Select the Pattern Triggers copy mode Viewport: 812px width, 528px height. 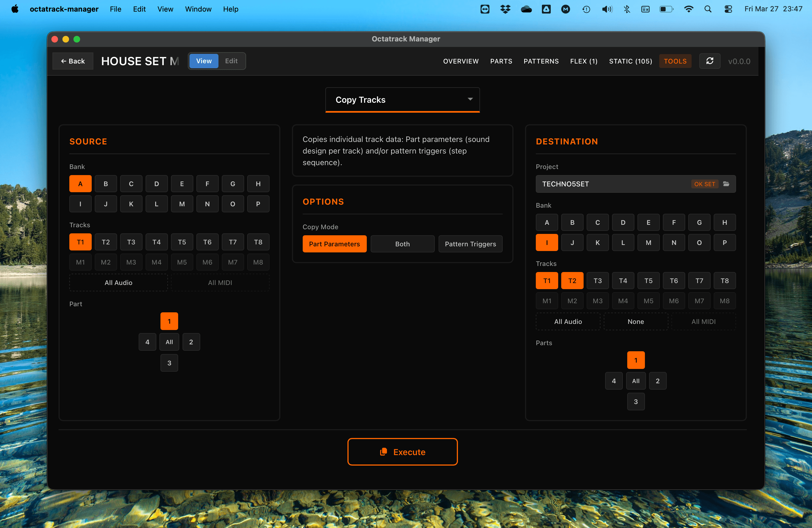pos(470,244)
